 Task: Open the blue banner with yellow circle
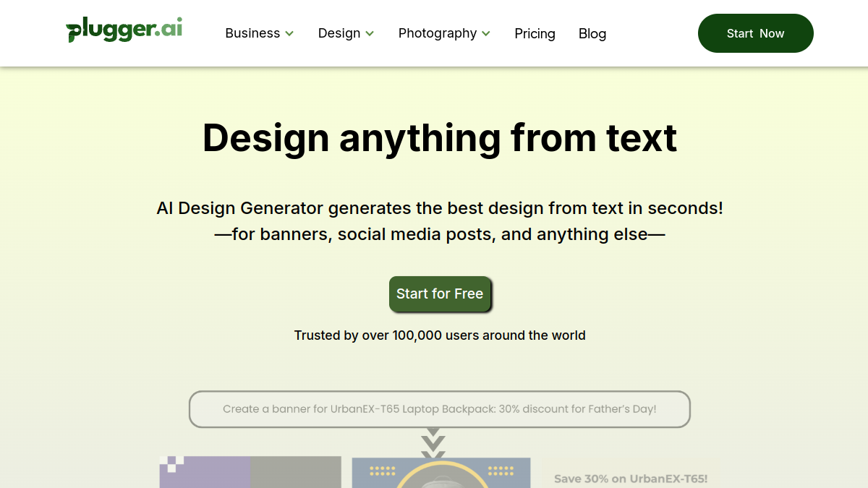(x=441, y=473)
